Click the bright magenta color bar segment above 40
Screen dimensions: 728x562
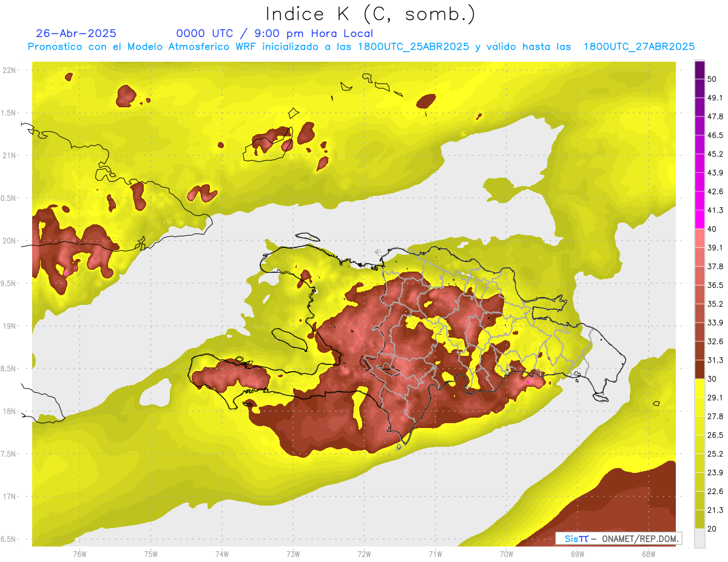point(699,218)
